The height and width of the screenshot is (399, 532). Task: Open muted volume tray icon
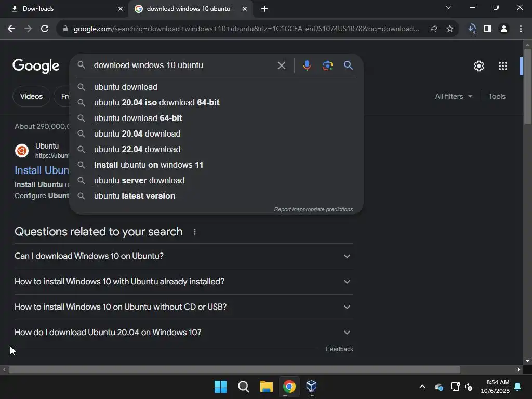tap(469, 387)
